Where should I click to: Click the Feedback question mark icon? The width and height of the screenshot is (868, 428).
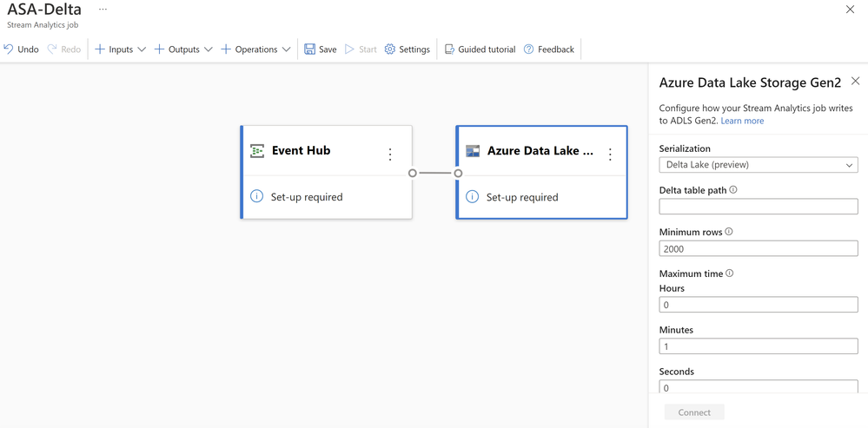pyautogui.click(x=528, y=49)
